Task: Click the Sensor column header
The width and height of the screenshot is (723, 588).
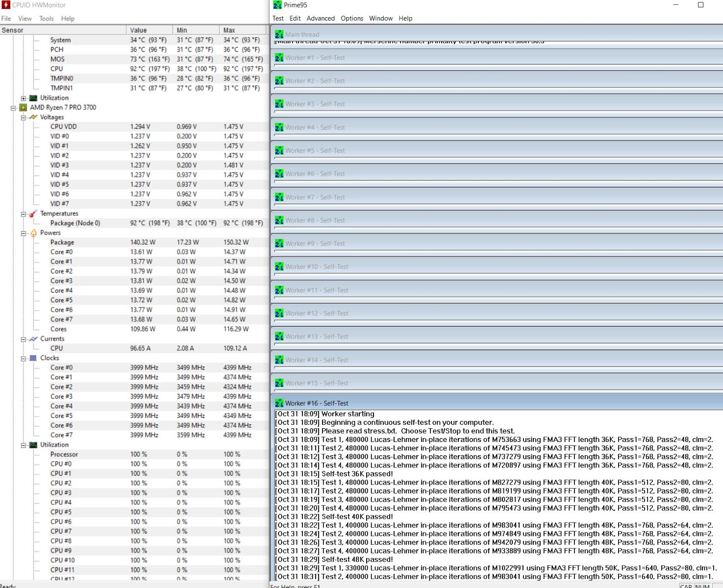Action: (63, 30)
